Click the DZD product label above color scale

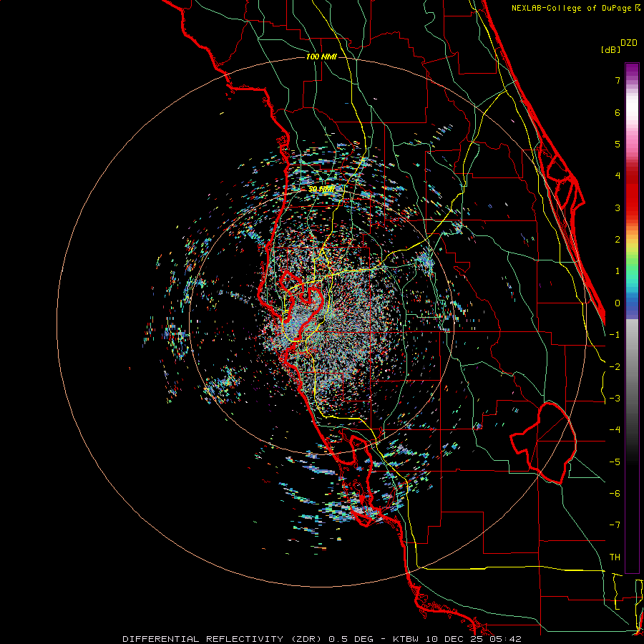629,43
